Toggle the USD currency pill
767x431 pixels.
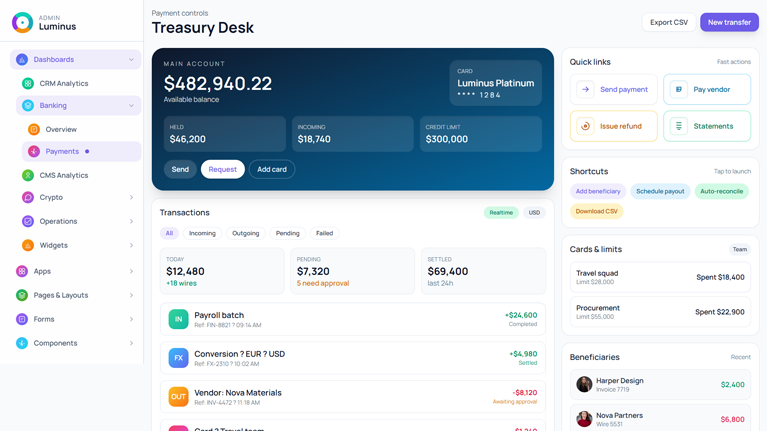(x=534, y=213)
